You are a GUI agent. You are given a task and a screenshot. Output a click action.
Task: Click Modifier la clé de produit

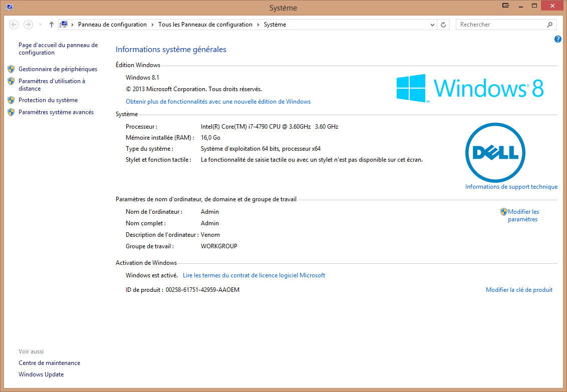pos(519,290)
